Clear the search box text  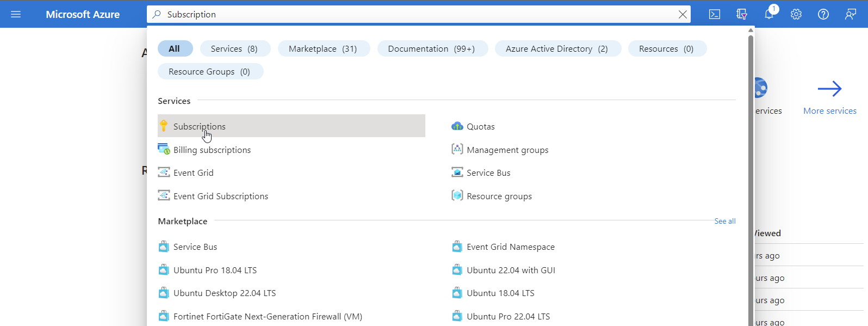(683, 14)
